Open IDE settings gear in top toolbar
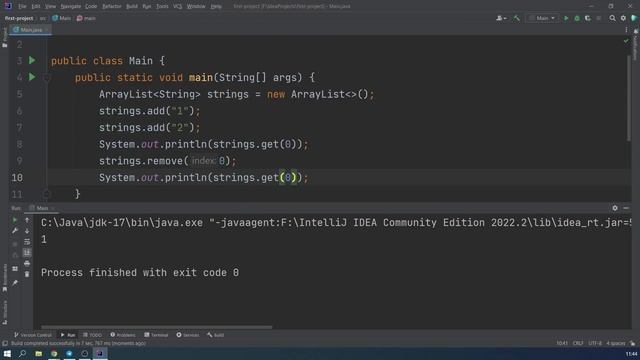This screenshot has width=640, height=360. coord(623,18)
